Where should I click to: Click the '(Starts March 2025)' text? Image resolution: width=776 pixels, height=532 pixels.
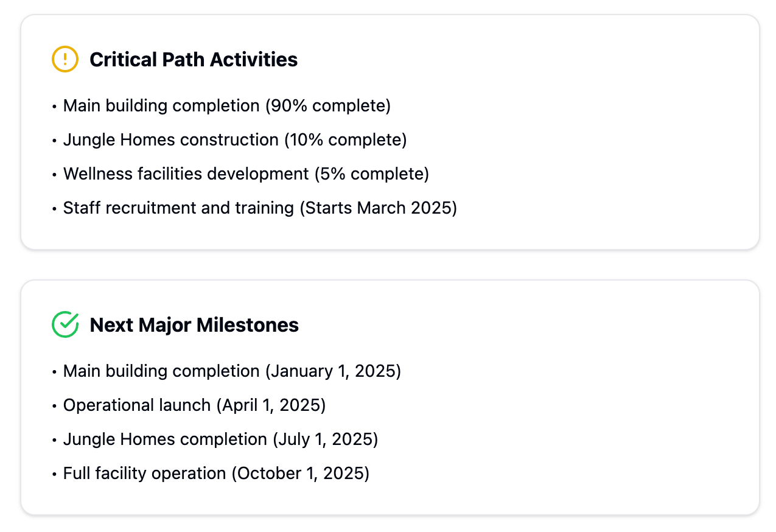pos(378,208)
